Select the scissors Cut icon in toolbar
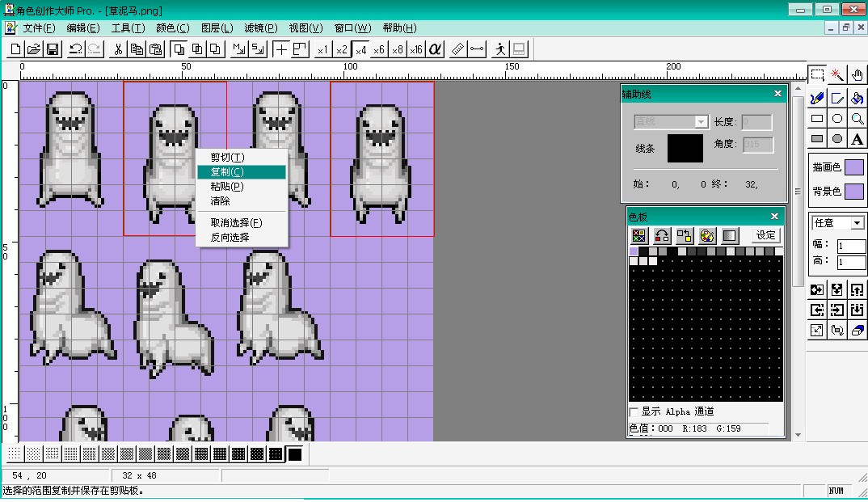 118,49
